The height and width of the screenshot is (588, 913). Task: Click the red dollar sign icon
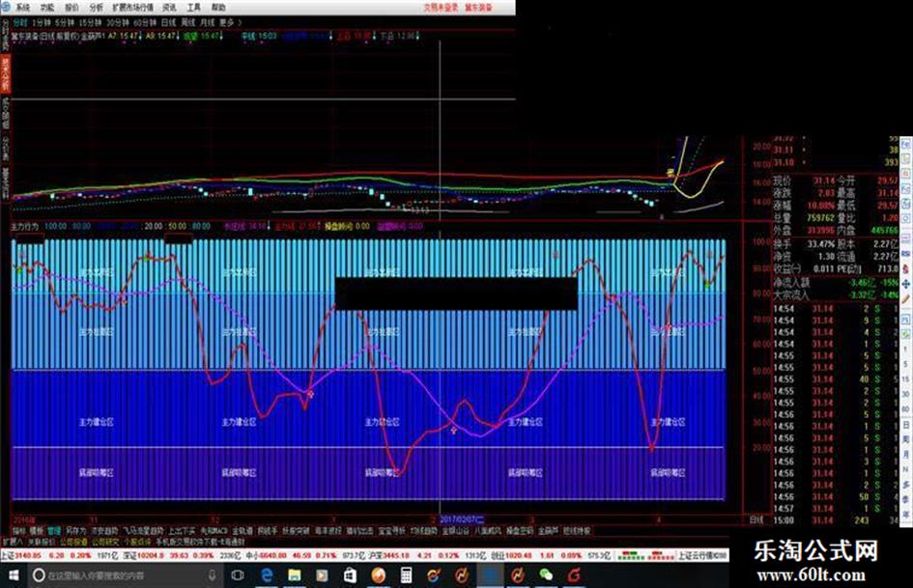906,269
